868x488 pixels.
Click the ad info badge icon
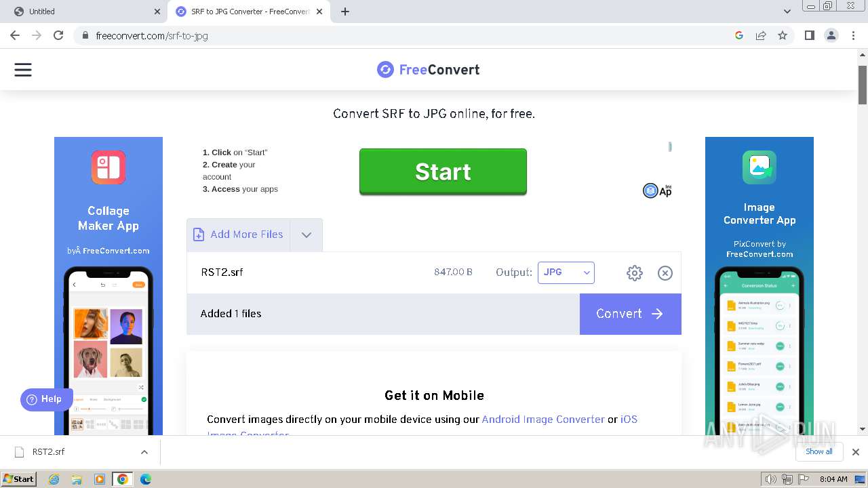pos(669,146)
